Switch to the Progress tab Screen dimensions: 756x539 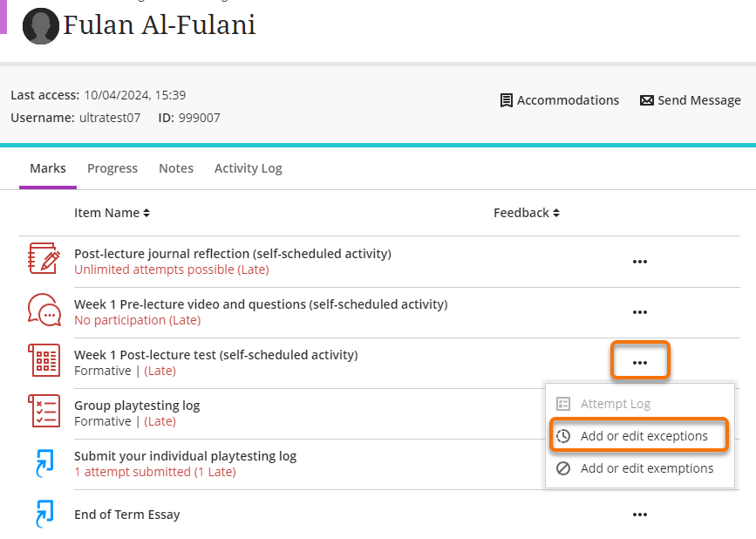click(112, 167)
